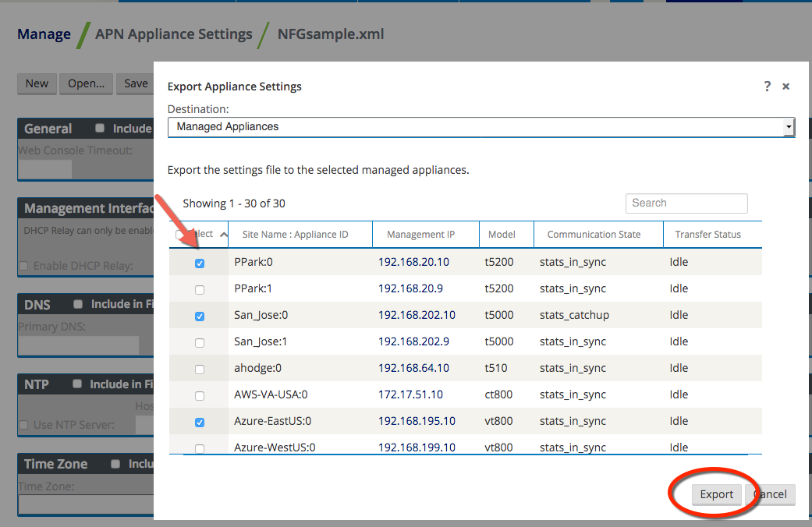Open management IP 192.168.202.9 link

pyautogui.click(x=413, y=341)
